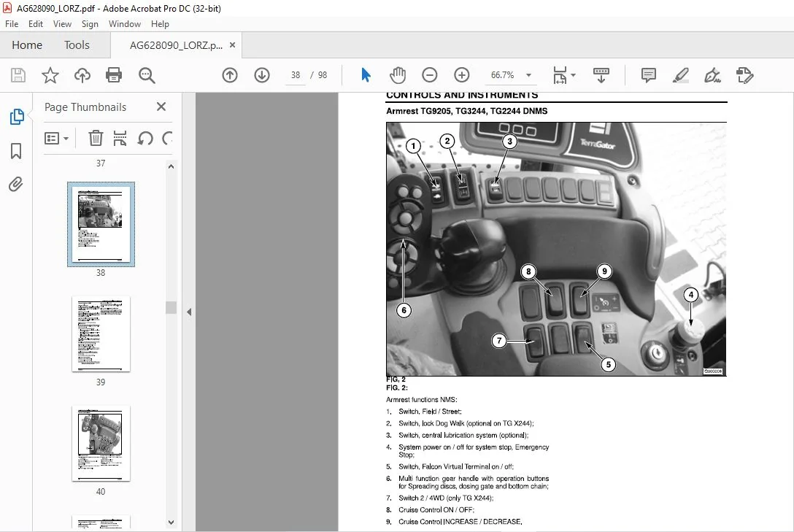Delete selected page with trash icon
The height and width of the screenshot is (532, 794).
96,138
